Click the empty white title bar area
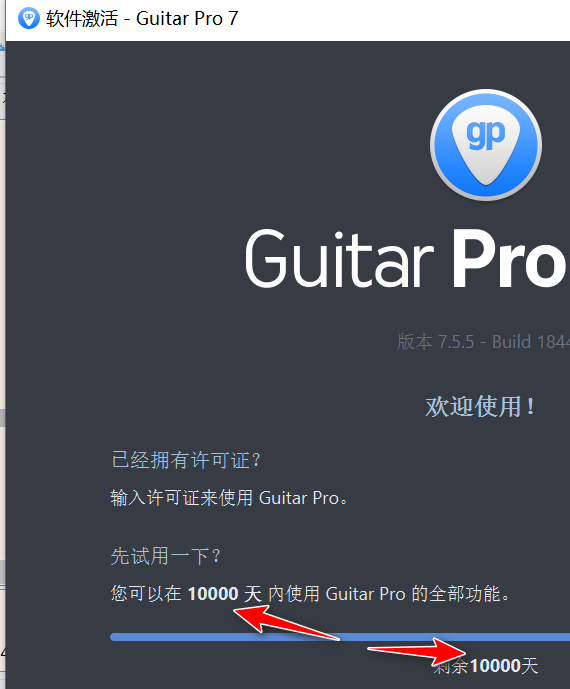 click(x=404, y=20)
